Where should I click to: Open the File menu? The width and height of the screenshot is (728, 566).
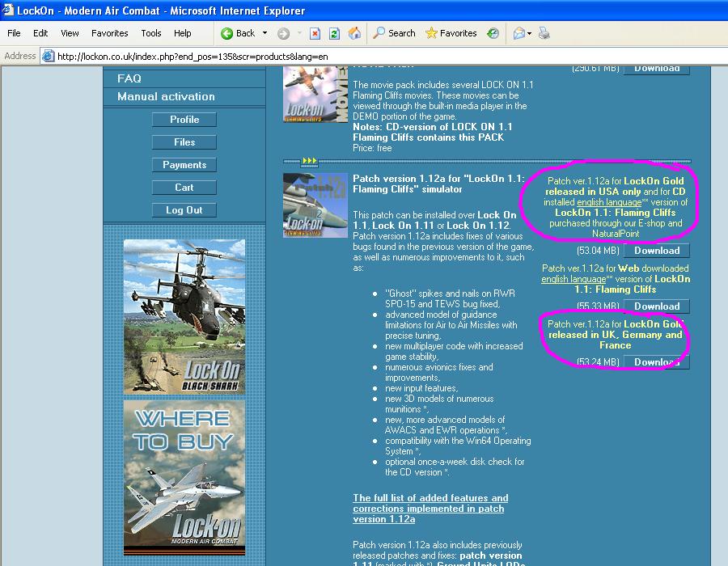click(x=14, y=33)
